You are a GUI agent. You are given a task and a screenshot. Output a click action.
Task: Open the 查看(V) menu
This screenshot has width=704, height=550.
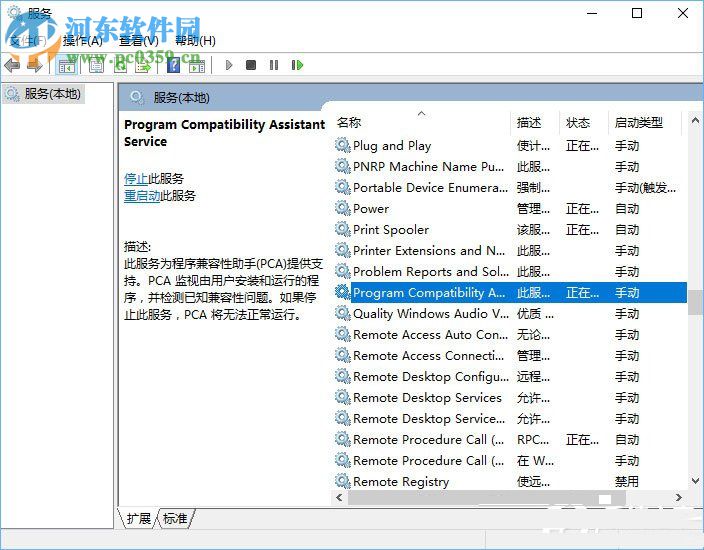coord(139,41)
